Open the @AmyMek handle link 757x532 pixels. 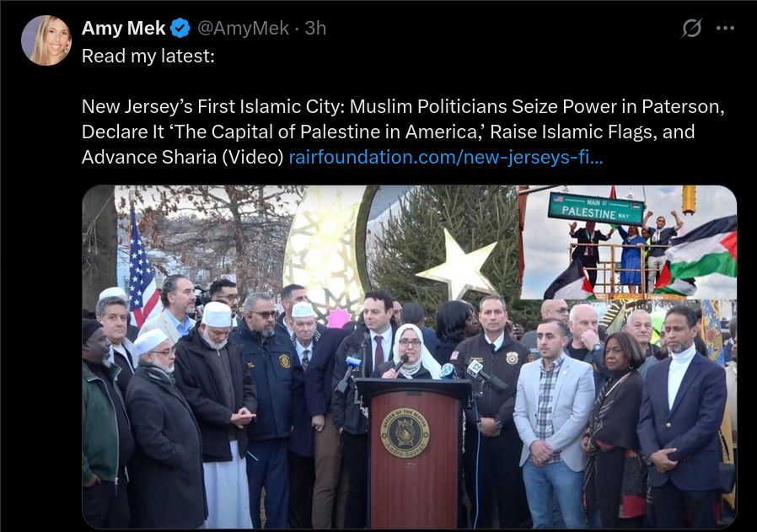[x=244, y=28]
